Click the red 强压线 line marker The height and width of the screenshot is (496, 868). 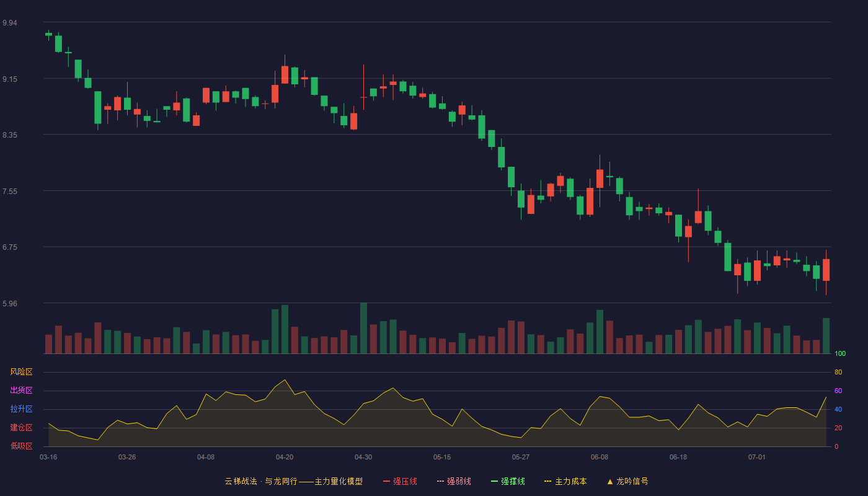pyautogui.click(x=386, y=481)
